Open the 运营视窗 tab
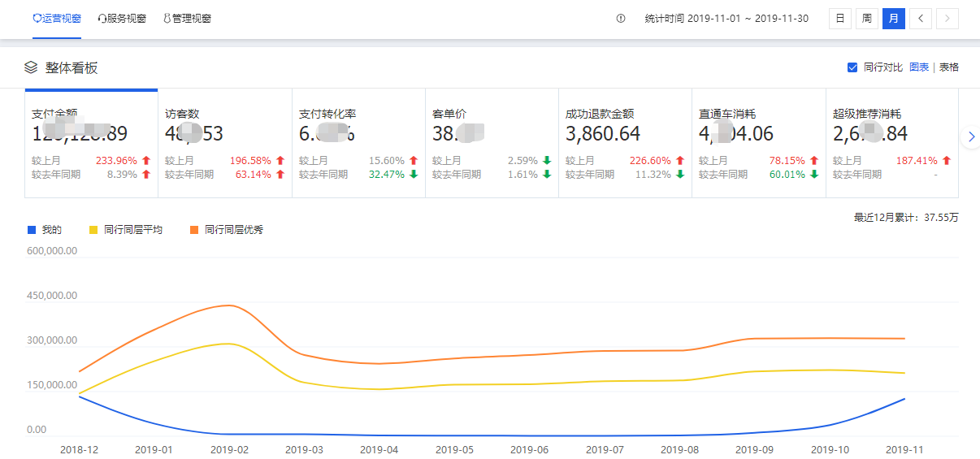The height and width of the screenshot is (459, 980). tap(57, 19)
